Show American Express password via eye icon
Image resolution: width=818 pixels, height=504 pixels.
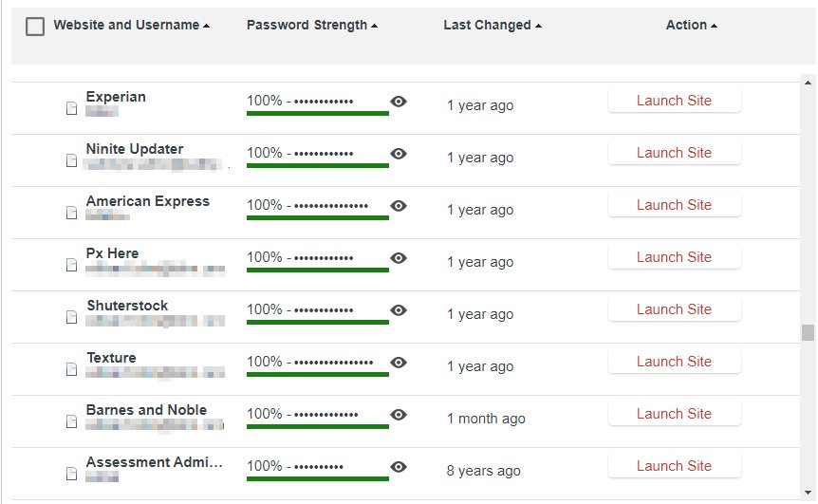(x=399, y=206)
